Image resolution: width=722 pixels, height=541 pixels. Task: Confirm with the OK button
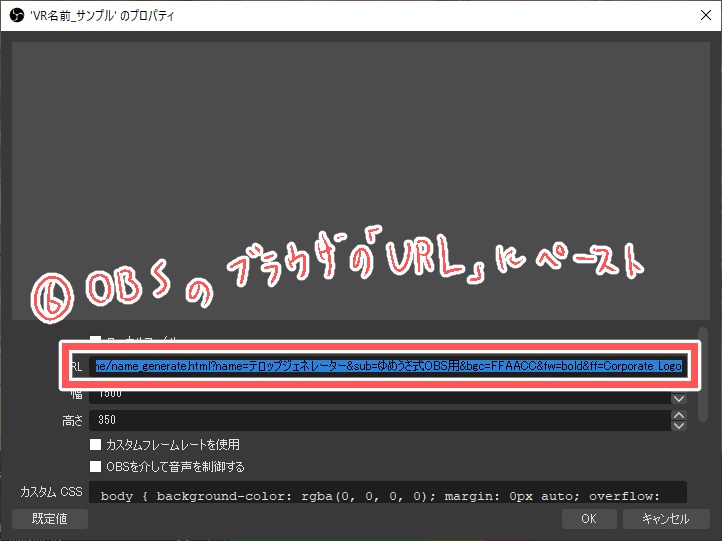589,518
